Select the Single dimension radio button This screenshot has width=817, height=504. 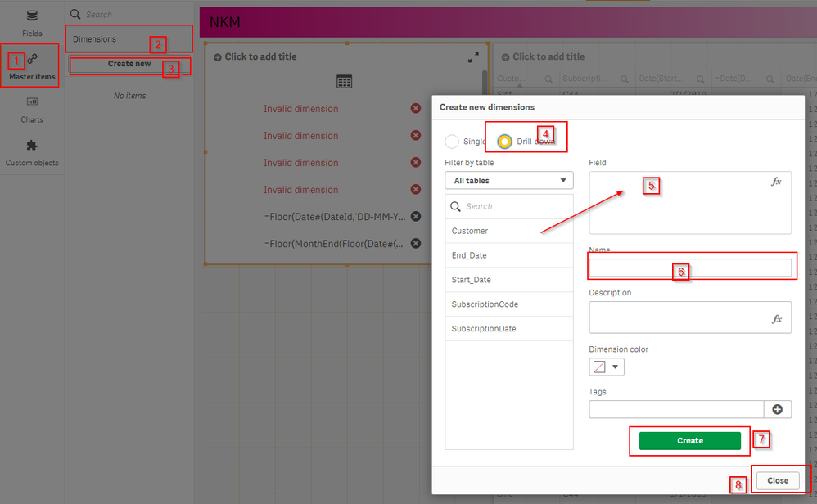click(451, 141)
